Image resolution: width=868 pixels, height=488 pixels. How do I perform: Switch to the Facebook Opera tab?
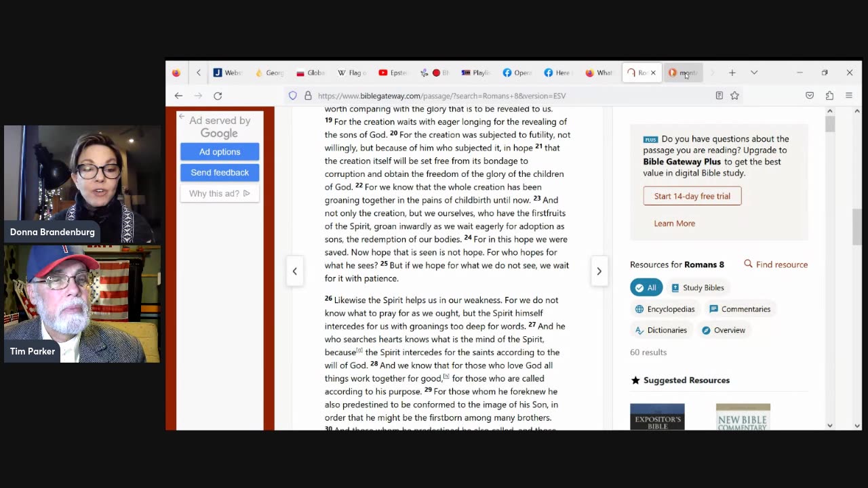pos(517,73)
